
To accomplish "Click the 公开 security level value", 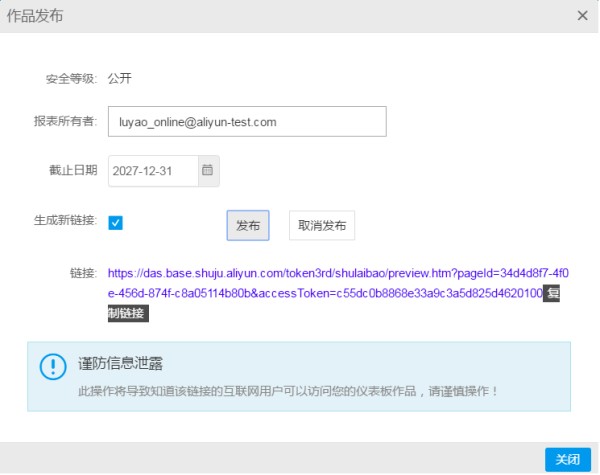I will click(x=119, y=78).
